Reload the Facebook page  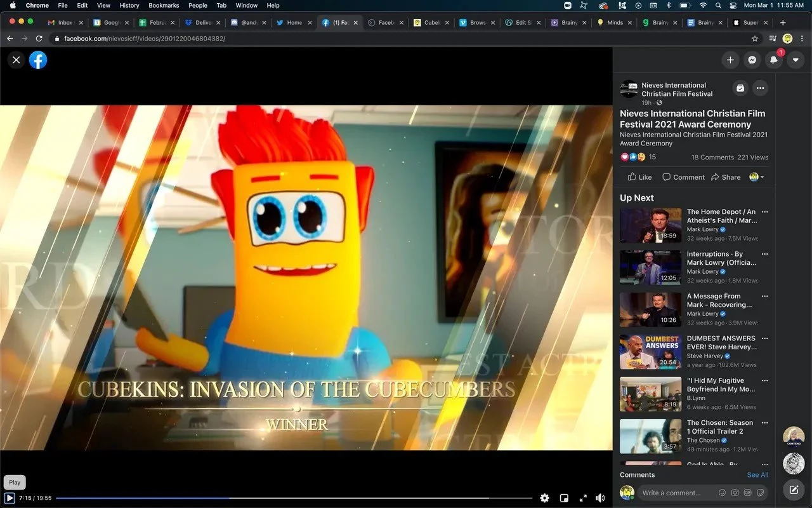(x=39, y=39)
